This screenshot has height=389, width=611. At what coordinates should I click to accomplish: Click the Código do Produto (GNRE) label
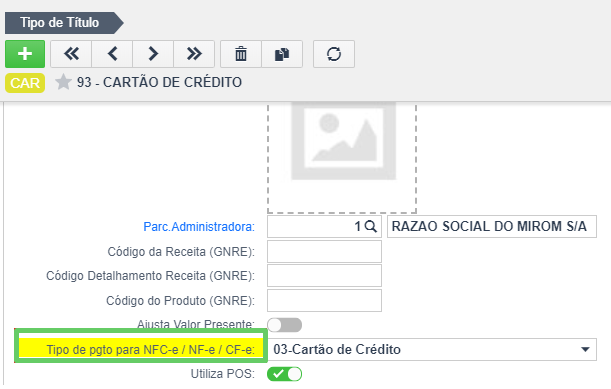pos(180,301)
